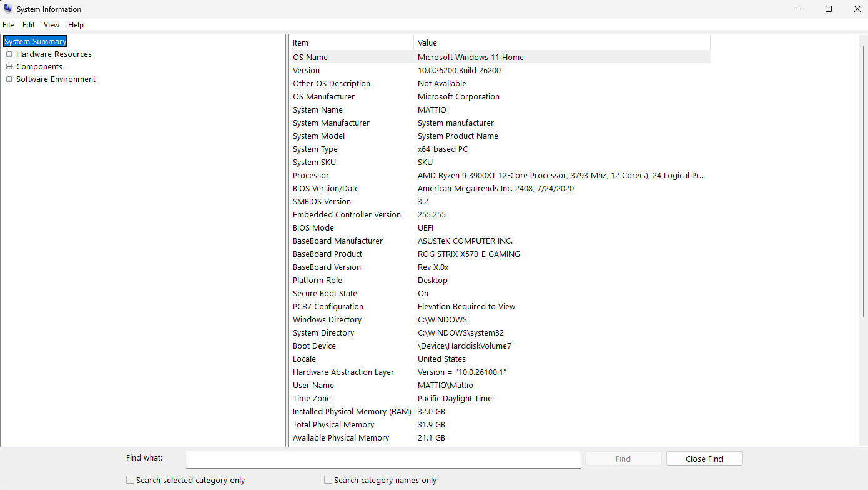Screen dimensions: 868x490
Task: Open the Help menu
Action: click(x=76, y=25)
